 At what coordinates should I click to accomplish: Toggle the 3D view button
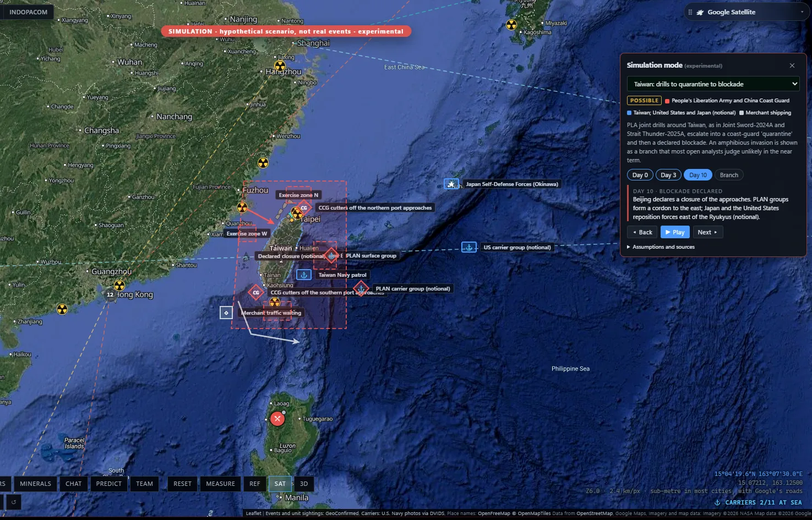pyautogui.click(x=304, y=484)
